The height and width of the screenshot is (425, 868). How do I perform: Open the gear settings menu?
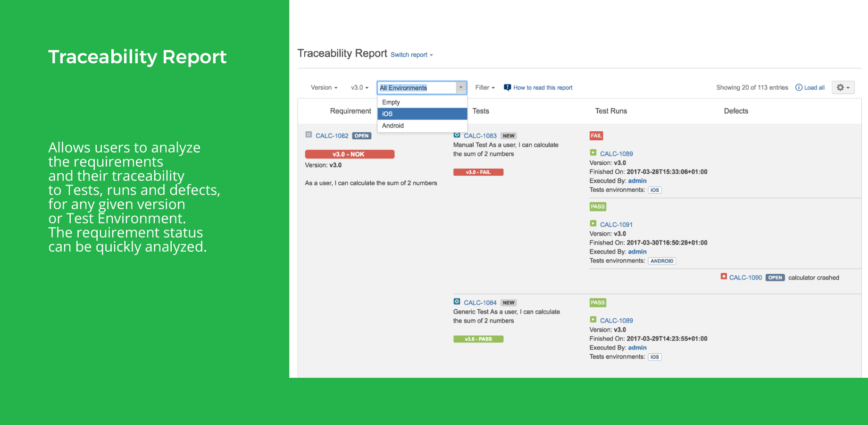point(843,87)
